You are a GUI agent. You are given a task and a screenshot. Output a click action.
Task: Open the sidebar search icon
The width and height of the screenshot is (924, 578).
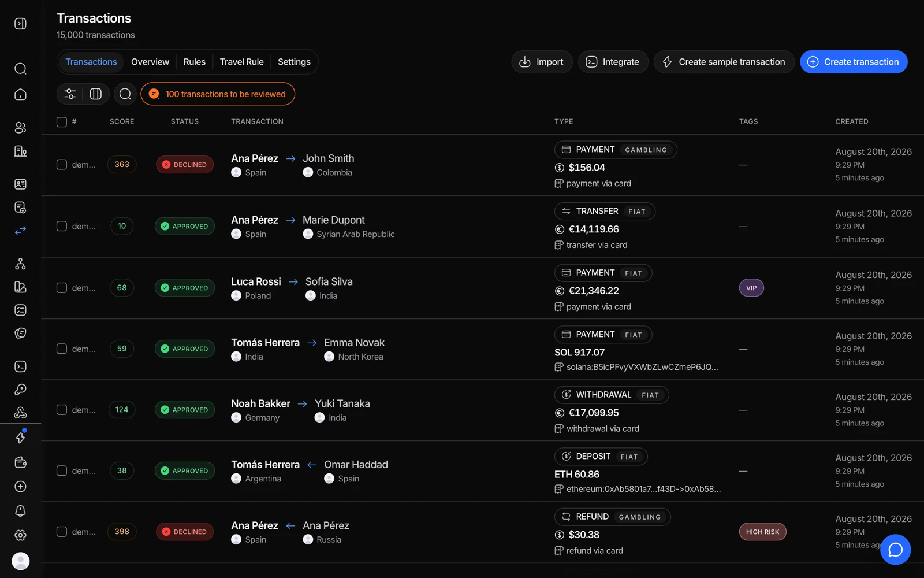(x=20, y=69)
